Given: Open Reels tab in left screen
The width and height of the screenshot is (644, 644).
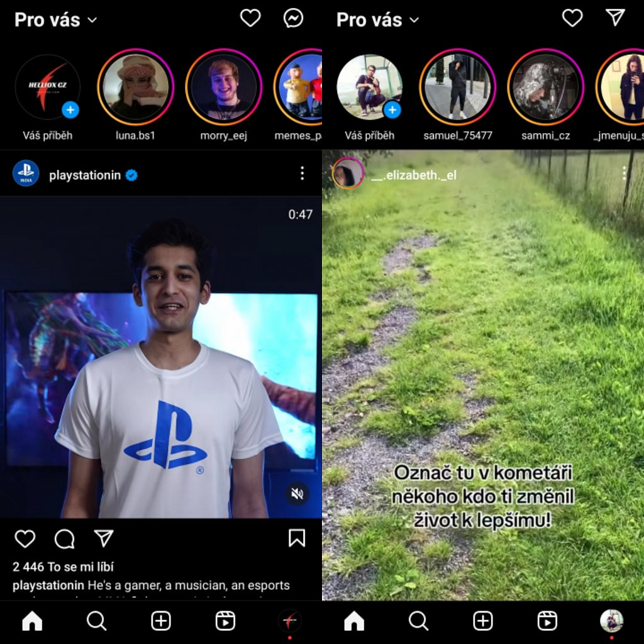Looking at the screenshot, I should [226, 621].
